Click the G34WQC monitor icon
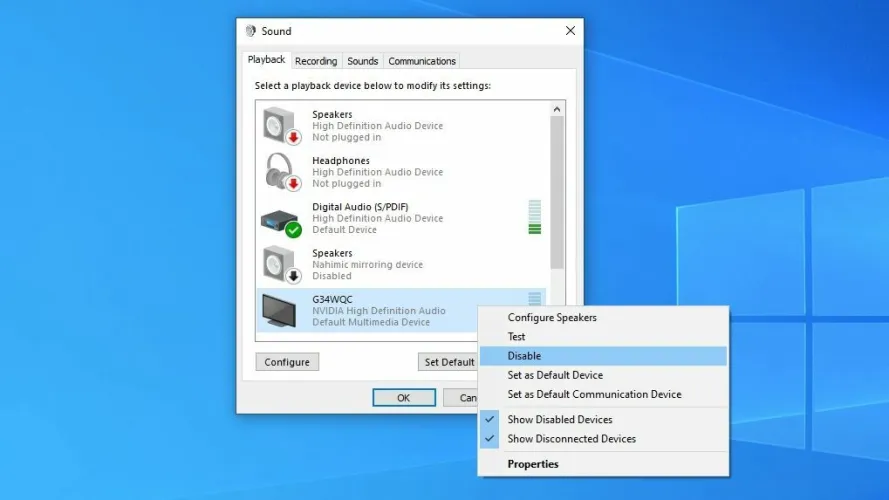This screenshot has width=889, height=500. (x=281, y=310)
